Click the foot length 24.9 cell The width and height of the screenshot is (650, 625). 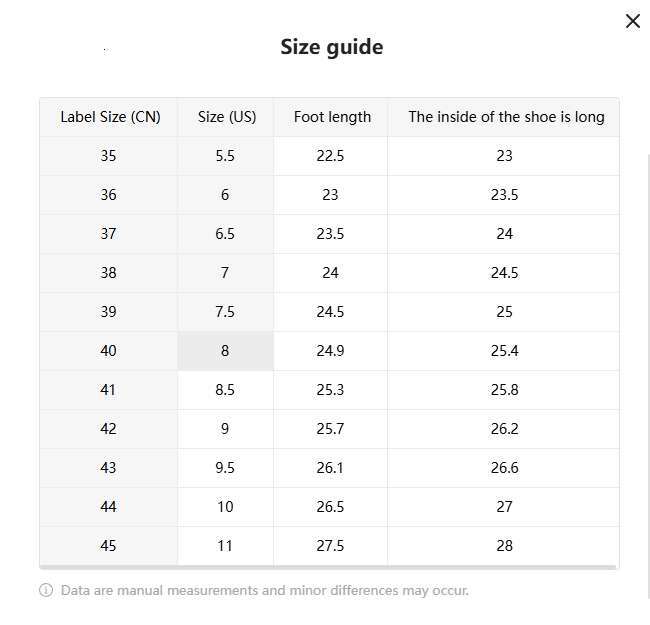331,351
